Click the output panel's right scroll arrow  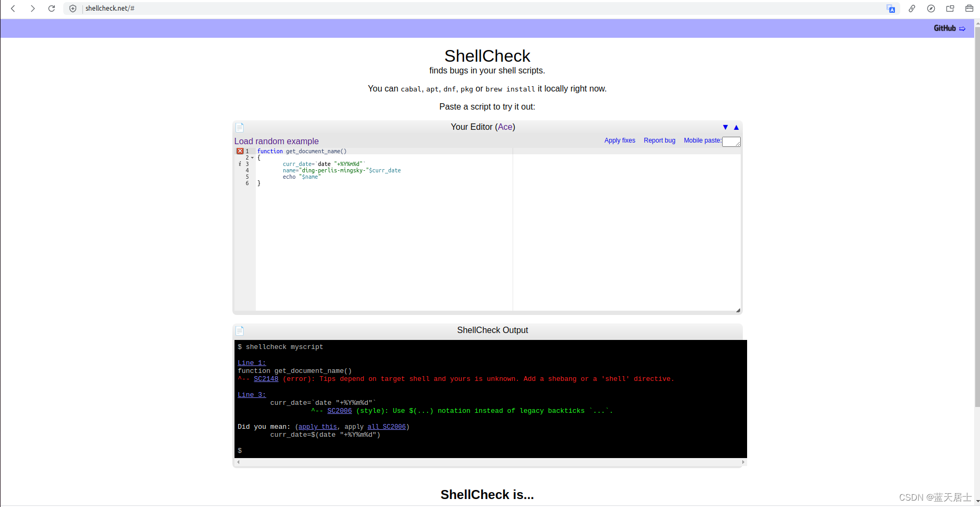742,462
